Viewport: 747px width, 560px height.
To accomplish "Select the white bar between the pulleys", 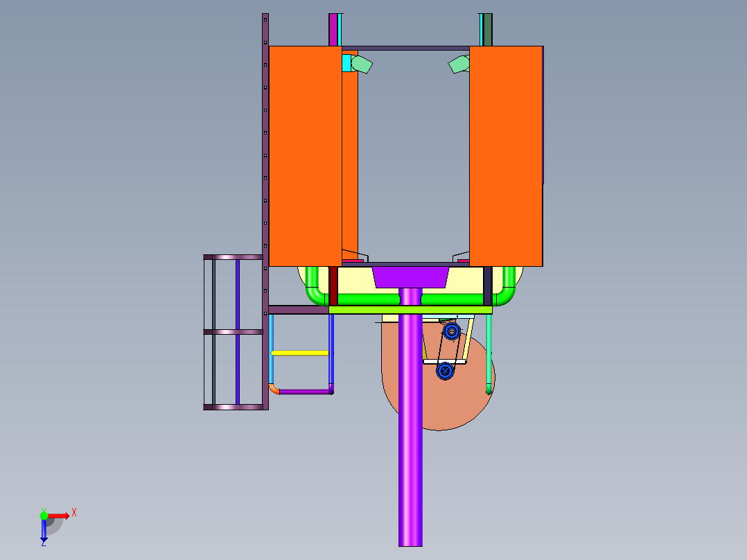I will [x=444, y=362].
